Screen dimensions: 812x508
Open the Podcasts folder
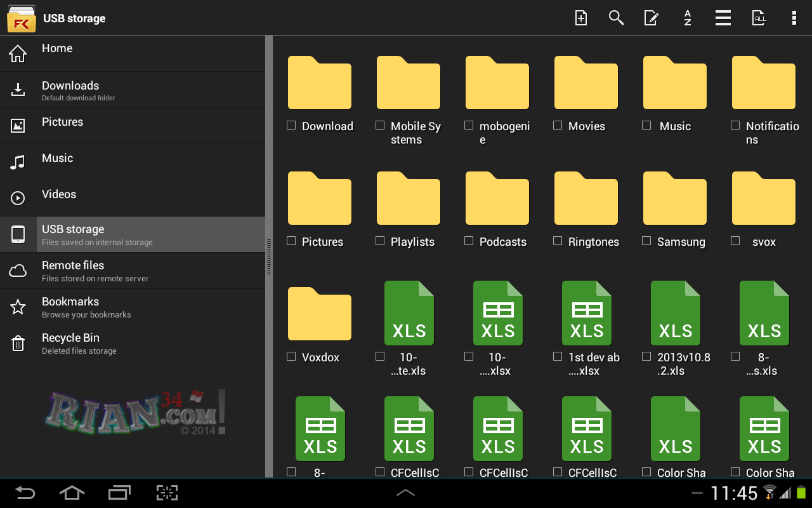coord(497,198)
